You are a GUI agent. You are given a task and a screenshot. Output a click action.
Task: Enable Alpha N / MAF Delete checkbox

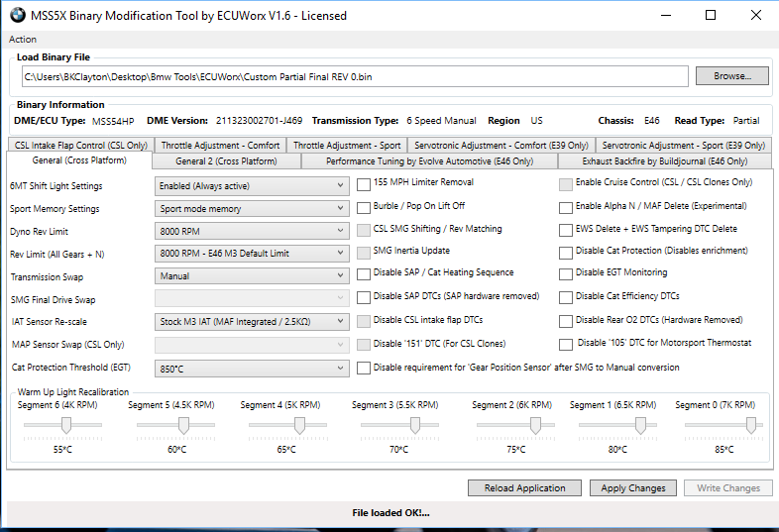(565, 207)
